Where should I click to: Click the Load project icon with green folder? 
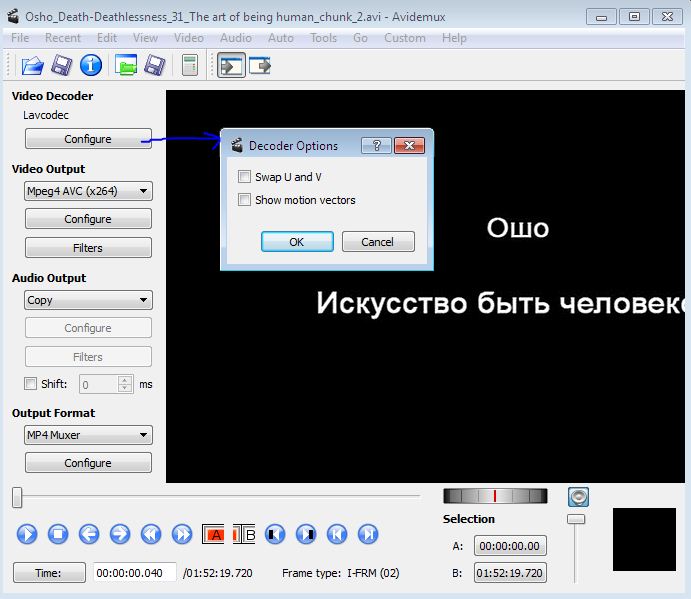[x=126, y=66]
